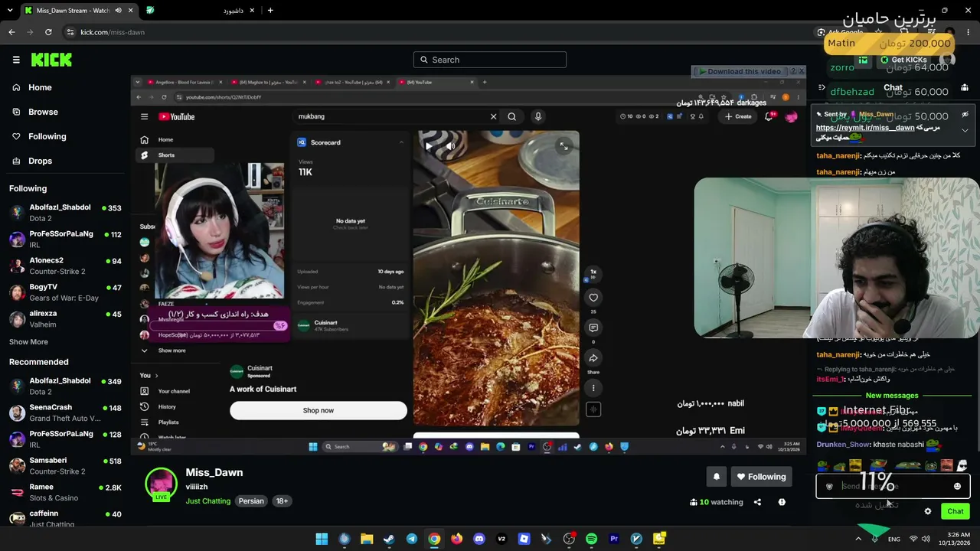Open Telegram from the taskbar
This screenshot has width=980, height=551.
tap(412, 539)
